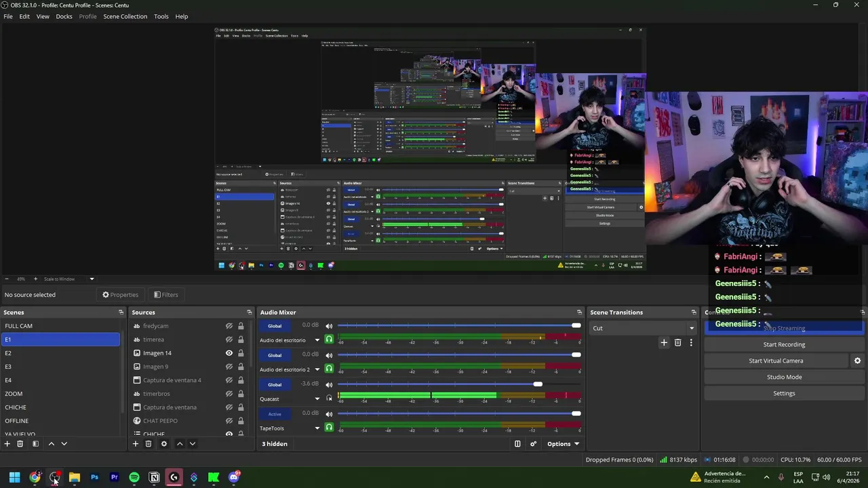Screen dimensions: 868x488
Task: Toggle audio mixer vertical layout icon
Action: pos(517,444)
